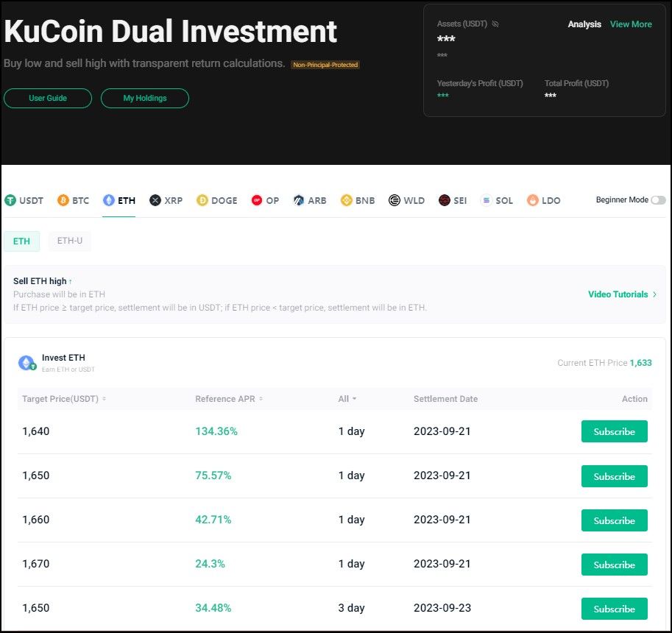This screenshot has width=672, height=633.
Task: Click the BTC coin icon
Action: click(x=63, y=200)
